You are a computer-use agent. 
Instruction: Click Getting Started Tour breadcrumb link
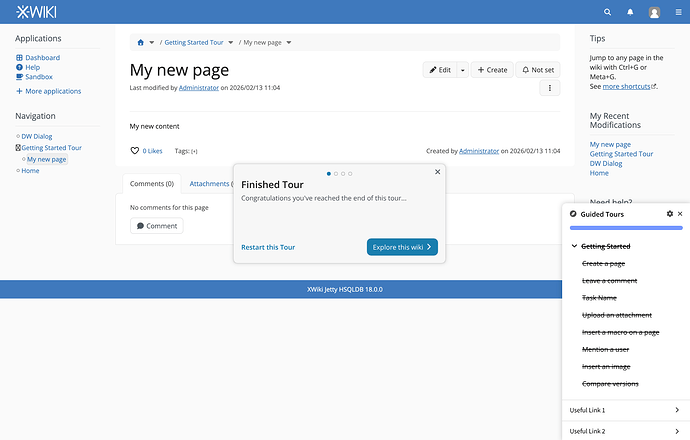coord(194,43)
